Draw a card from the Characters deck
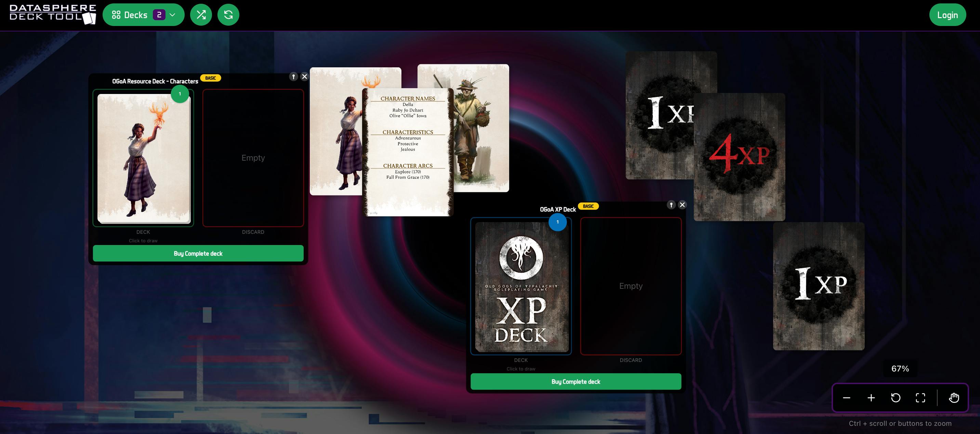Image resolution: width=980 pixels, height=434 pixels. pos(143,158)
